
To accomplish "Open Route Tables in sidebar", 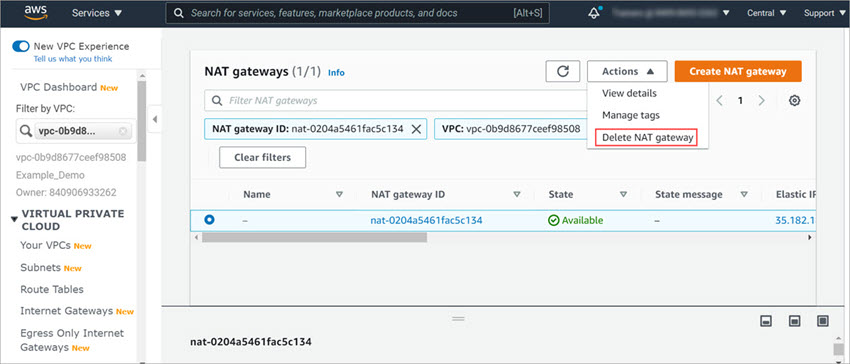I will point(52,289).
